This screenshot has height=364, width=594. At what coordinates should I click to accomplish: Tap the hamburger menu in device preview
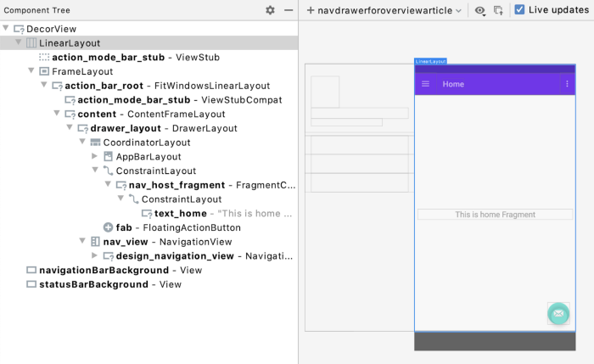pos(426,84)
